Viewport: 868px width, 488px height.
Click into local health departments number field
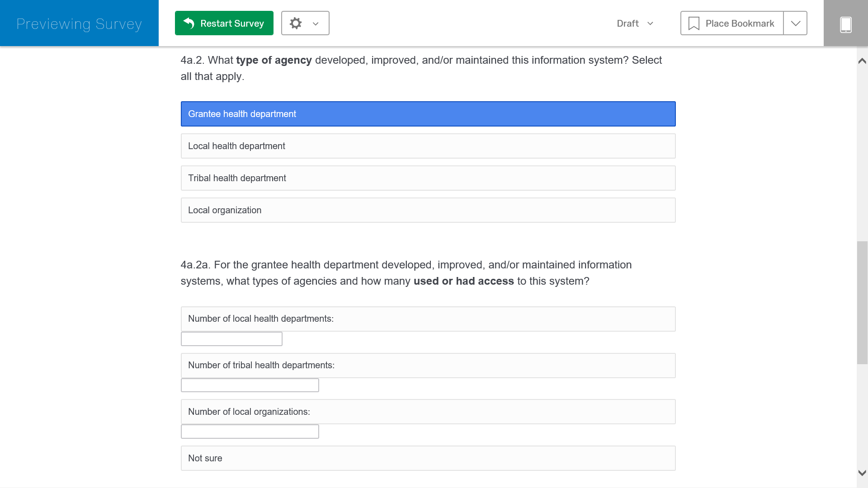click(231, 339)
